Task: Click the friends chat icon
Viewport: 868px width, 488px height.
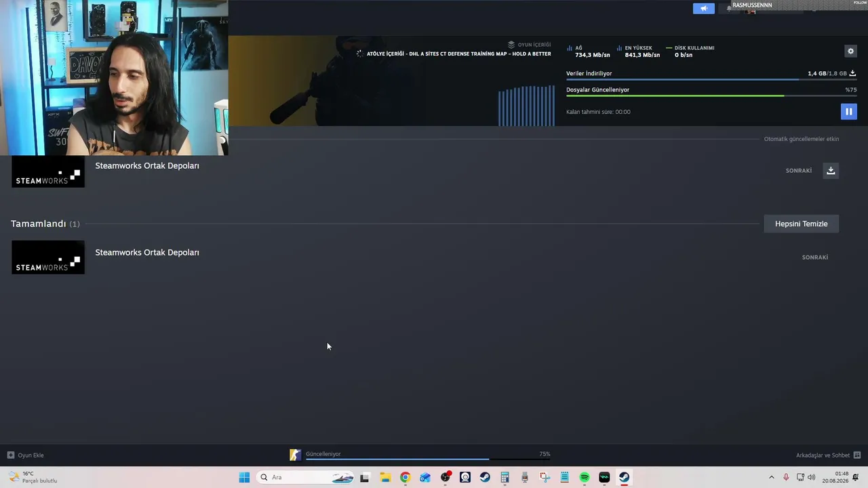Action: coord(857,455)
